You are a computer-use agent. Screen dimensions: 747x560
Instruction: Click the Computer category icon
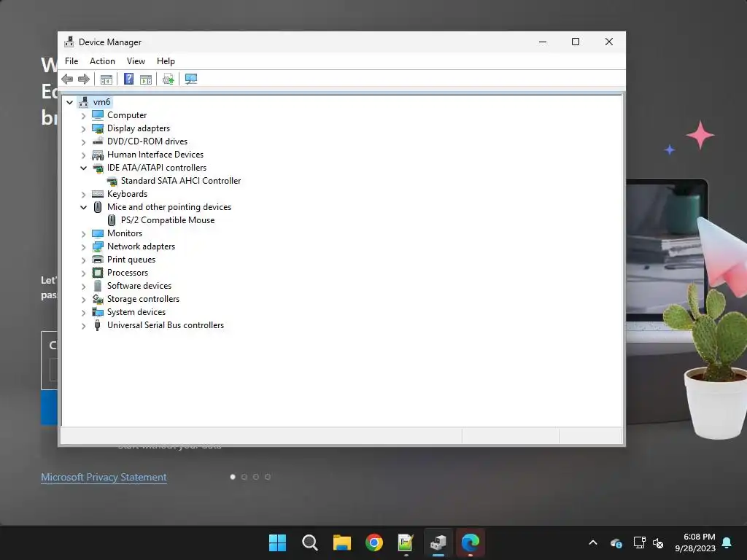pos(98,115)
